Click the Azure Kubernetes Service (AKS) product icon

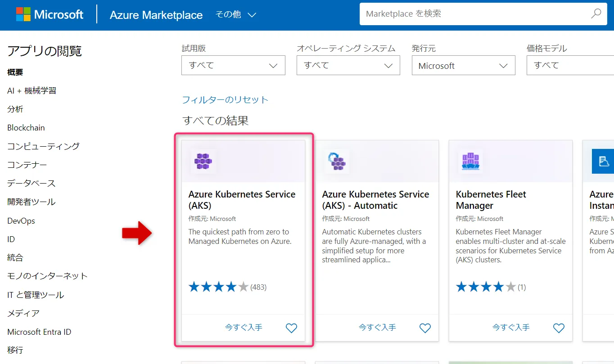pyautogui.click(x=203, y=161)
